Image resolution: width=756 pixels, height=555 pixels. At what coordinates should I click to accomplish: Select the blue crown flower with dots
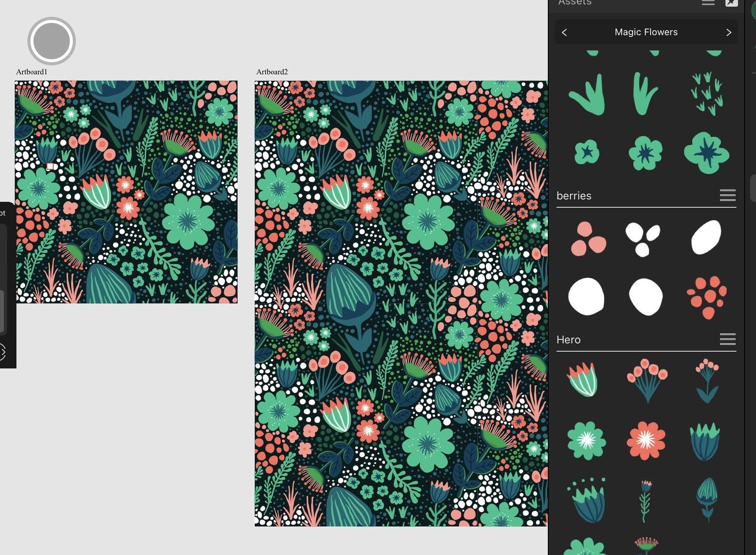587,500
